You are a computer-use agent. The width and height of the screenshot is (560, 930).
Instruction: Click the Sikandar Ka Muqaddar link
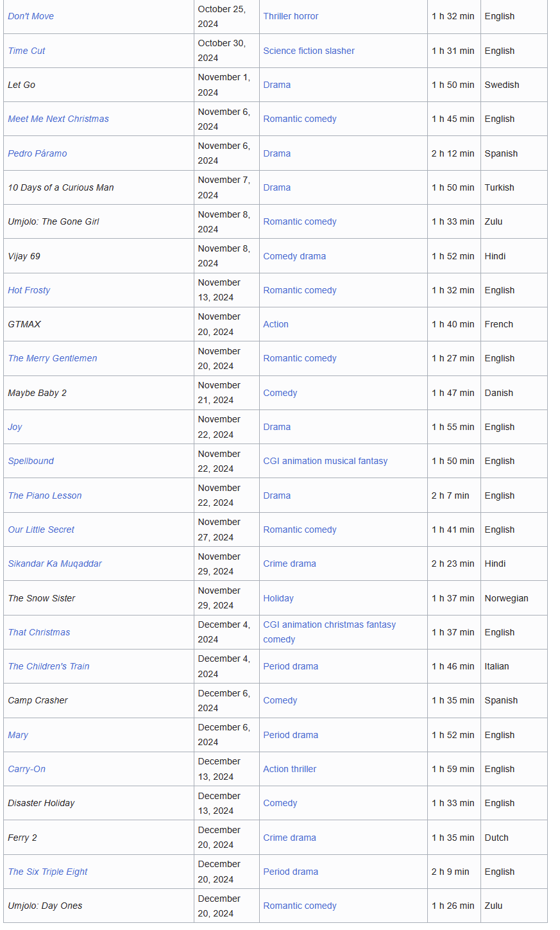[x=55, y=564]
